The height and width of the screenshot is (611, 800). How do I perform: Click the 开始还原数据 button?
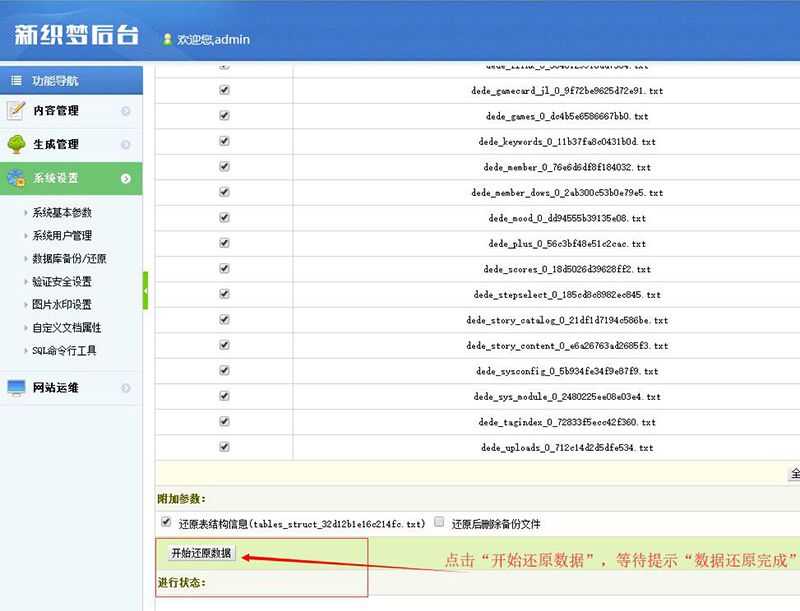201,553
